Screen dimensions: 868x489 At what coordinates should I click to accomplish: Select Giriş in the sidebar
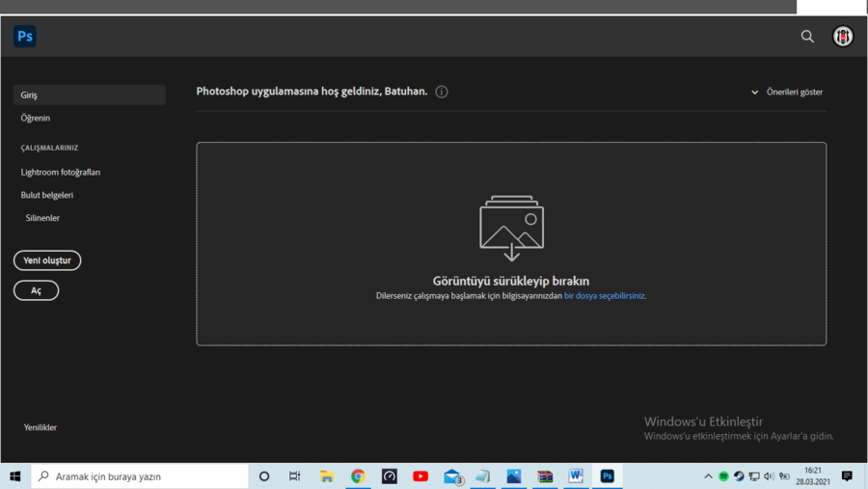[x=89, y=95]
